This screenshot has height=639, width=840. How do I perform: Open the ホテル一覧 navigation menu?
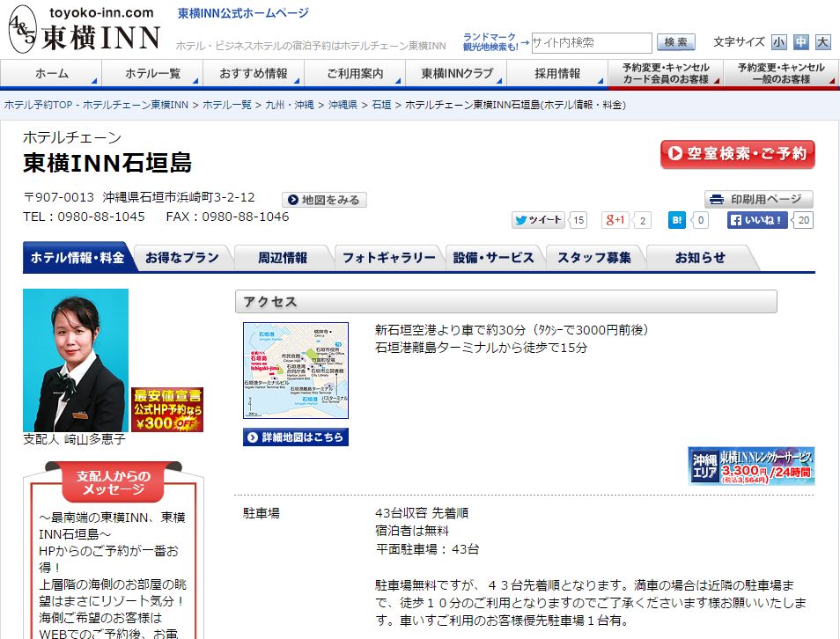[152, 73]
